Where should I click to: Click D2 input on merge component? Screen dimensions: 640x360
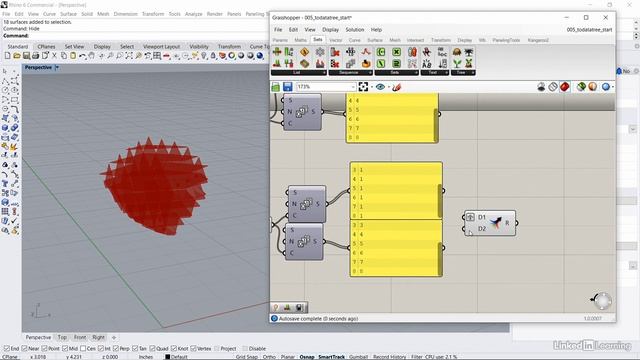click(x=482, y=229)
